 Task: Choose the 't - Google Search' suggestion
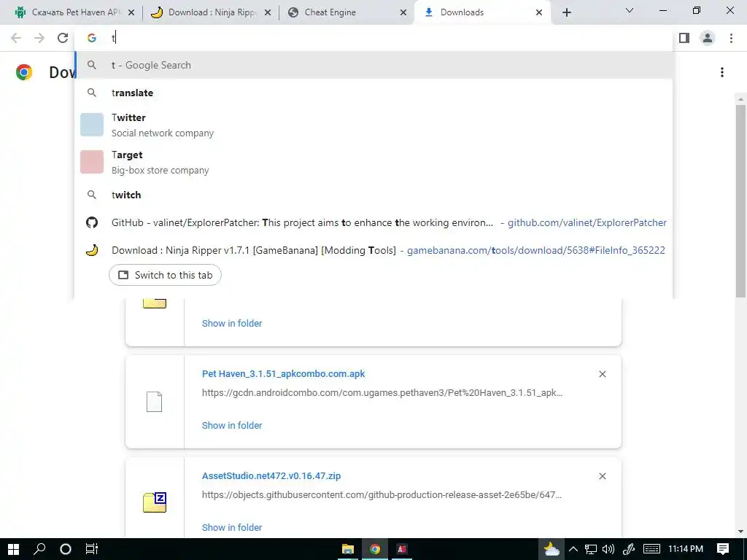point(374,65)
